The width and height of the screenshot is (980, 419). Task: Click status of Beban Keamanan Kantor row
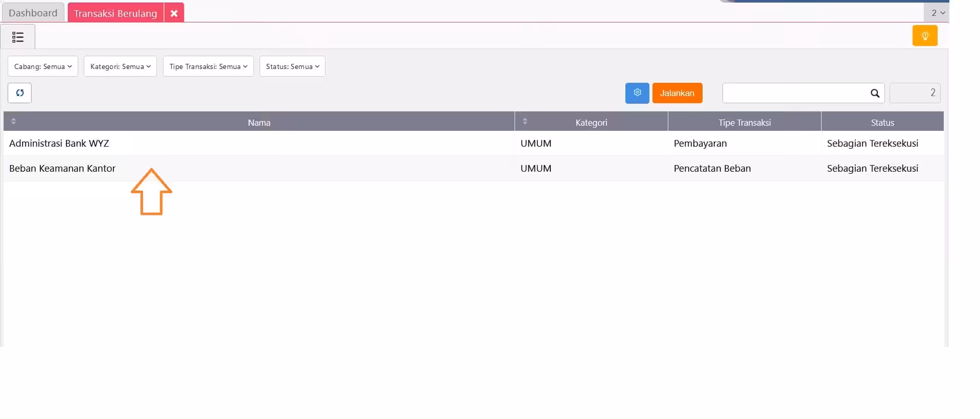[x=873, y=169]
